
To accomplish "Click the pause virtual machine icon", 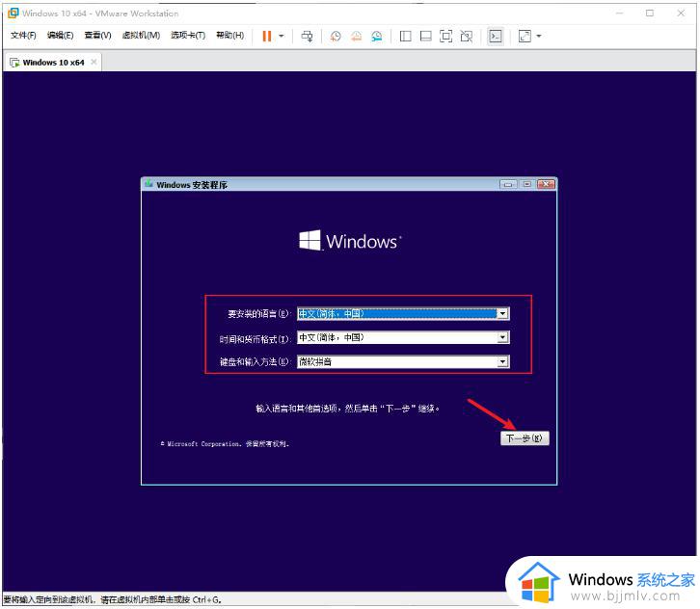I will pyautogui.click(x=266, y=37).
